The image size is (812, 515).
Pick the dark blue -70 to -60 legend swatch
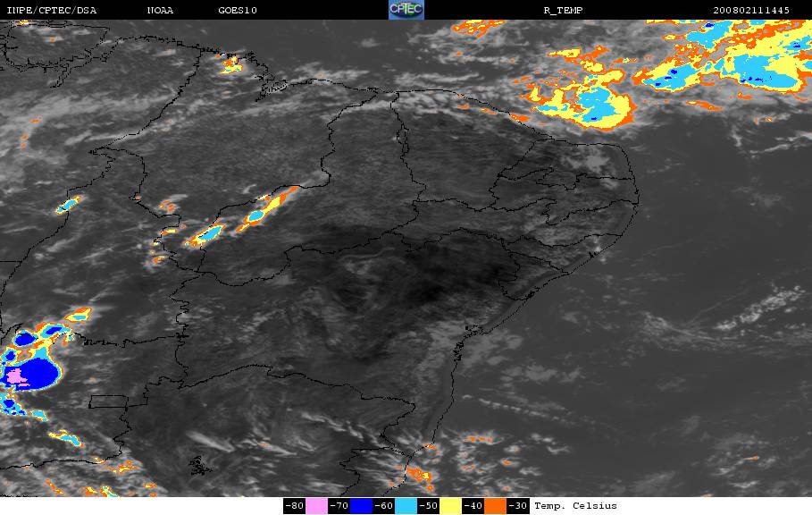[361, 506]
